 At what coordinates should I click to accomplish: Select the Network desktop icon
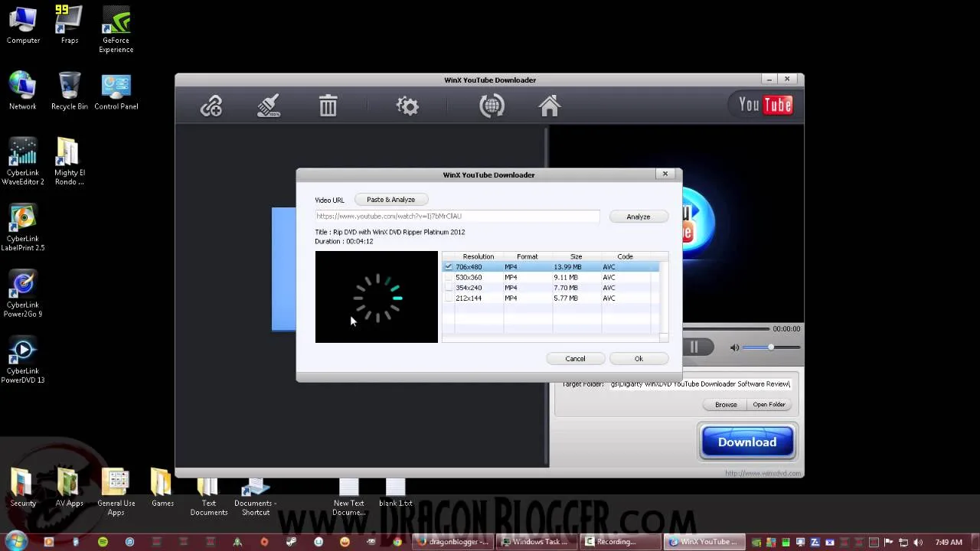pos(23,91)
